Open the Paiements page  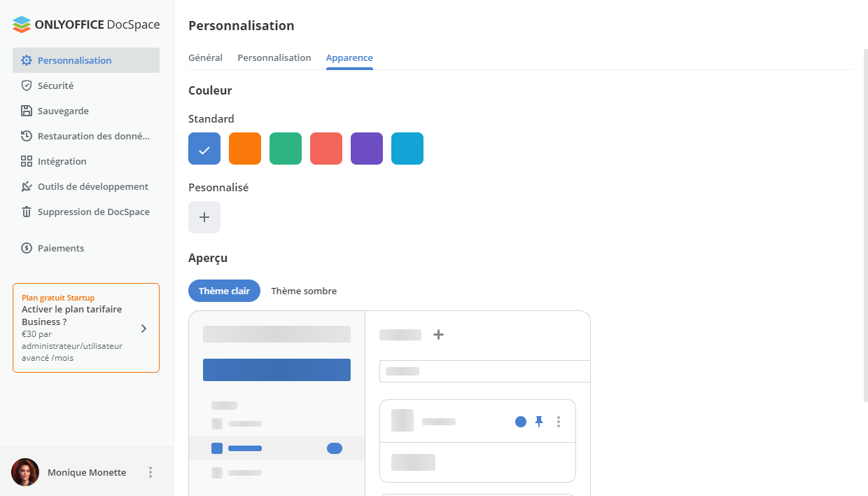(86, 248)
